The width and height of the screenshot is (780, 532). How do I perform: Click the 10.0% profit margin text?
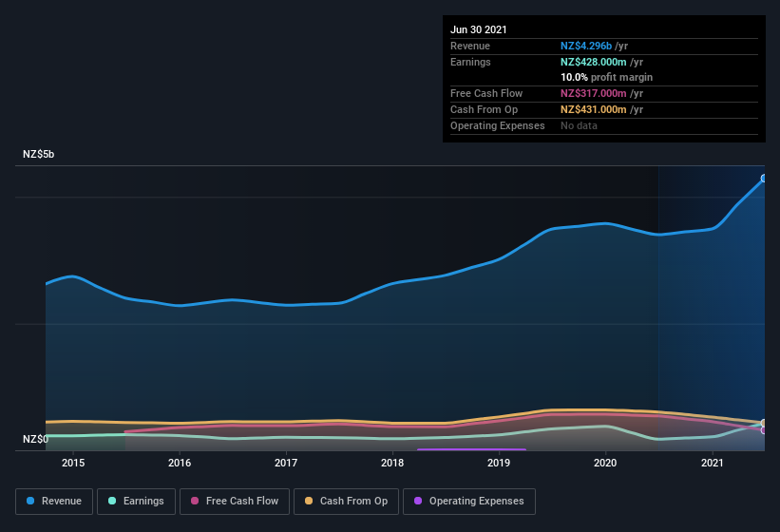point(606,77)
